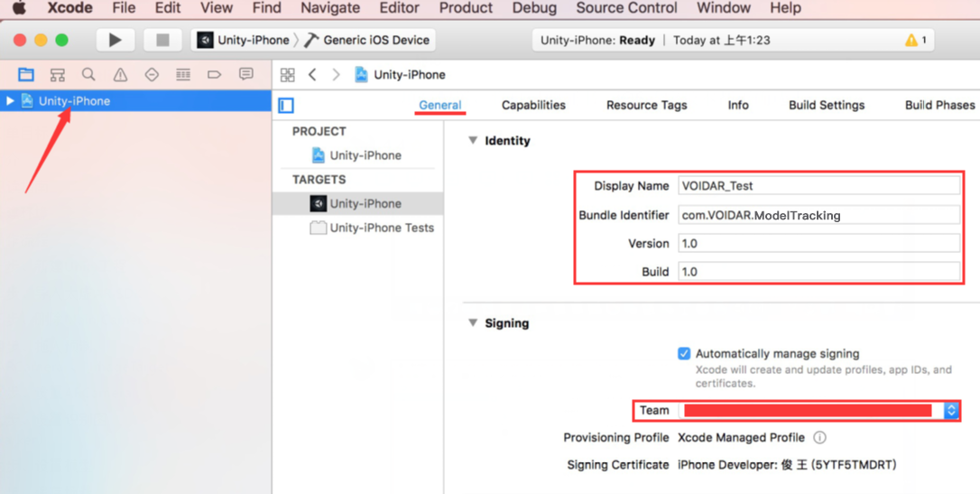
Task: Open the Edit menu
Action: (168, 8)
